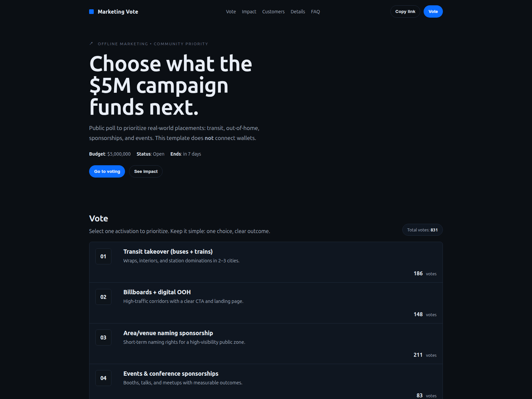Click the Copy link button
532x399 pixels.
point(405,12)
